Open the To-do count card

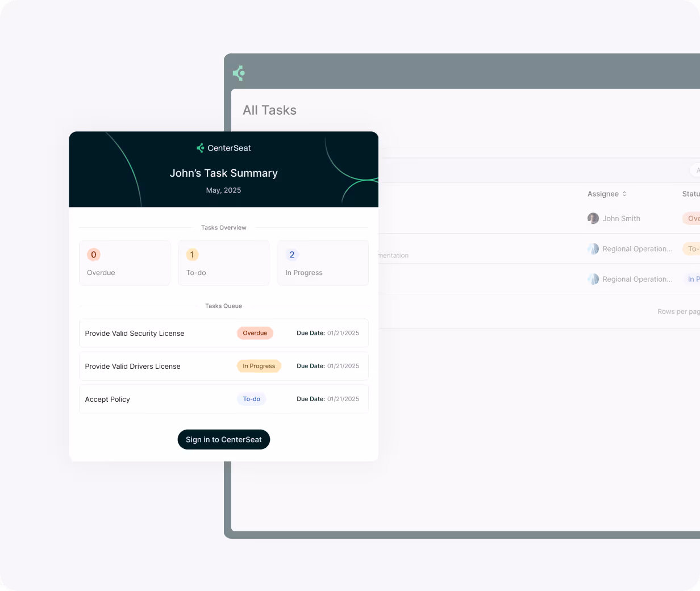click(224, 263)
